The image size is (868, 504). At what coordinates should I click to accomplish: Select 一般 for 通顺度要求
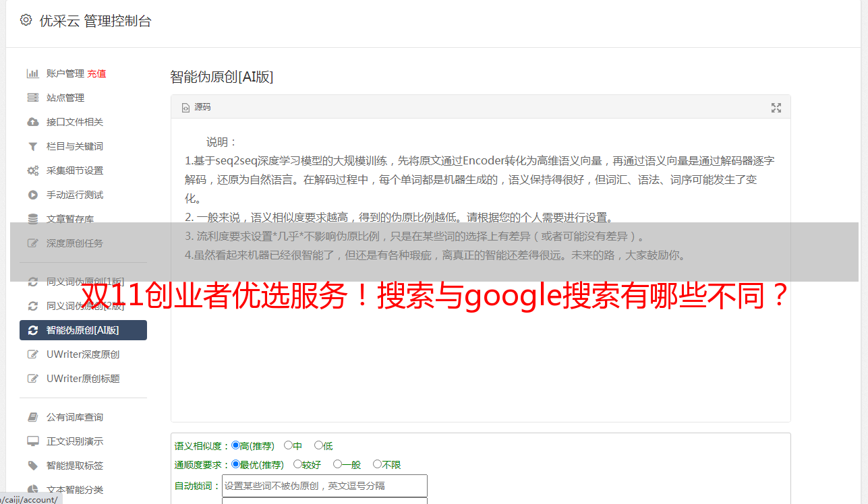(337, 464)
